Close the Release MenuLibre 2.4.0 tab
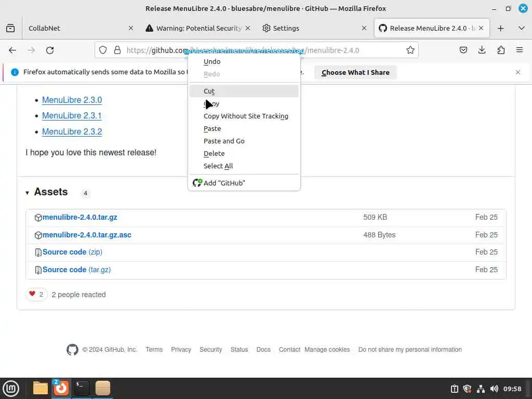Screen dimensions: 532x399 pyautogui.click(x=481, y=28)
